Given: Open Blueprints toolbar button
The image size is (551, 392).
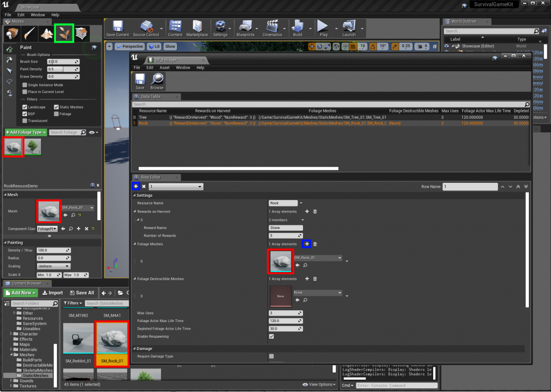Looking at the screenshot, I should click(245, 29).
